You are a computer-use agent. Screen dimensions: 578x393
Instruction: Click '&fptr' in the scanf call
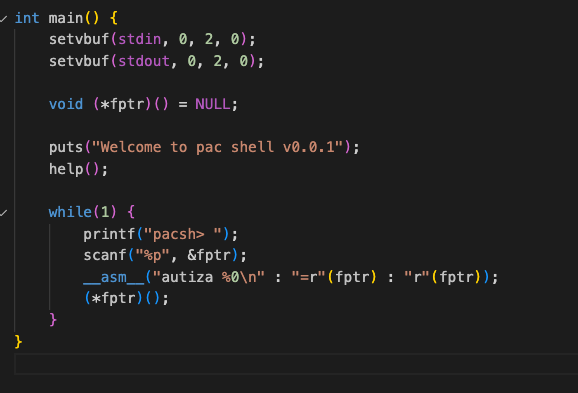point(209,255)
